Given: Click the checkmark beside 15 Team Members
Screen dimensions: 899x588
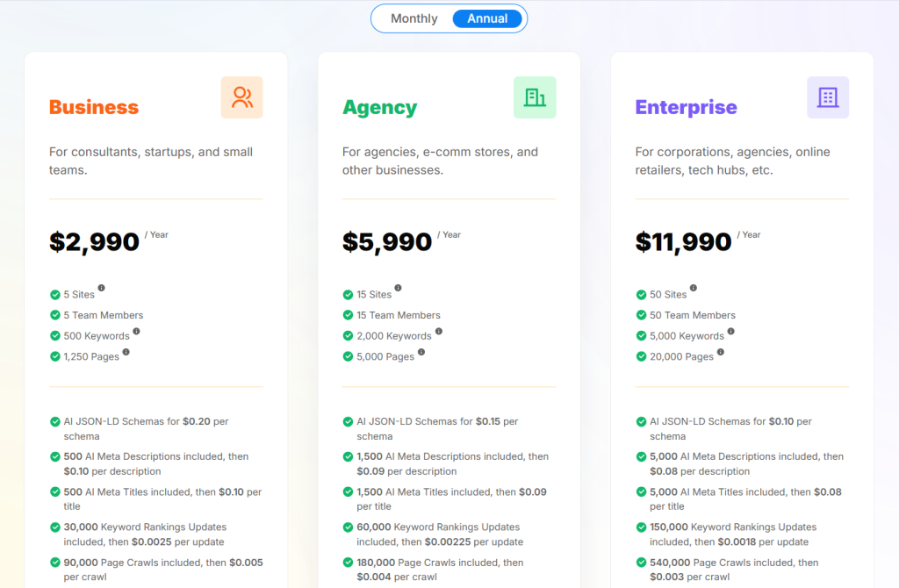Looking at the screenshot, I should coord(348,315).
